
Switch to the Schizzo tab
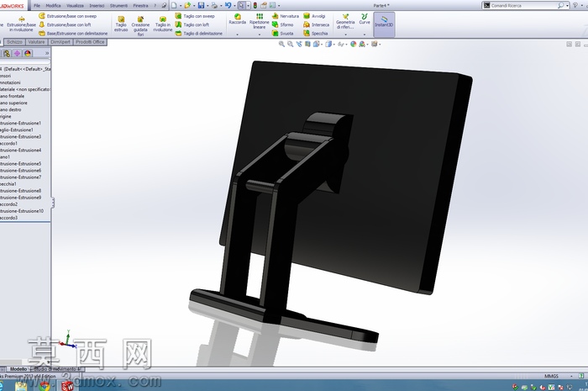click(14, 42)
